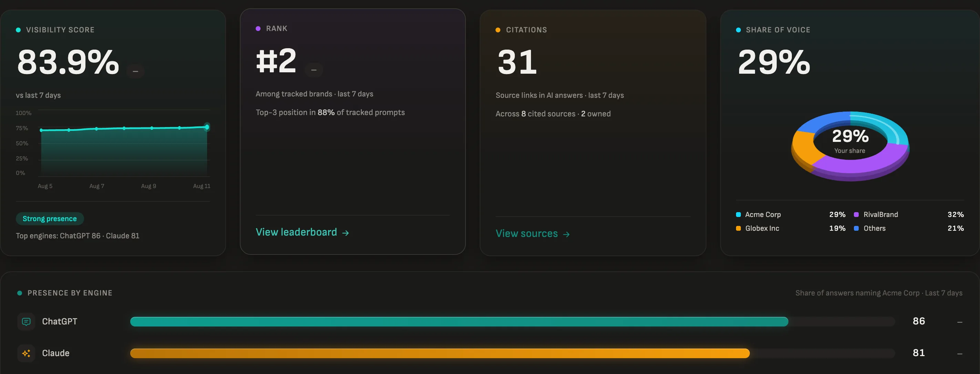Image resolution: width=980 pixels, height=374 pixels.
Task: Click the Globex Inc 19% value
Action: coord(837,228)
